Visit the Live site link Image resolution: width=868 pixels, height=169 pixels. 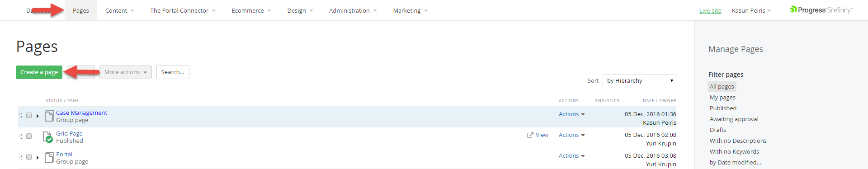pyautogui.click(x=710, y=10)
